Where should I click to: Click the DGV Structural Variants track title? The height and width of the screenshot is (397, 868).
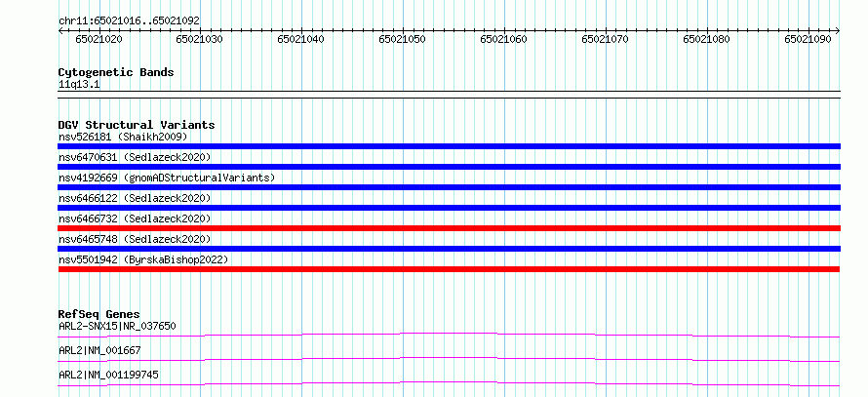137,125
